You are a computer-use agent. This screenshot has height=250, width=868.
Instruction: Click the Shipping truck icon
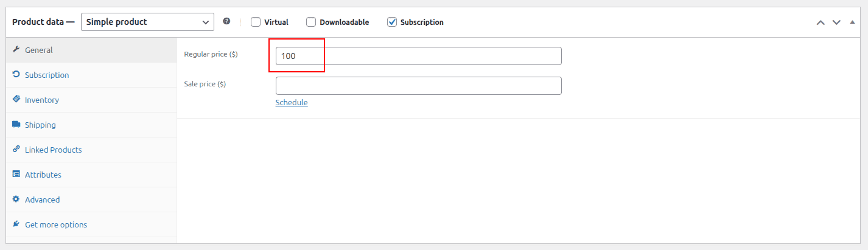point(16,125)
